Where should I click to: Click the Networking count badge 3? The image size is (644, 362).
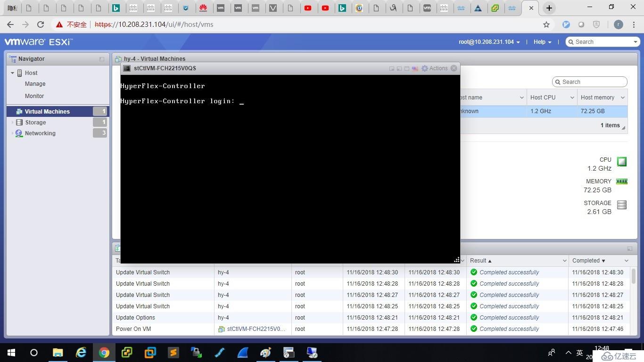click(100, 133)
